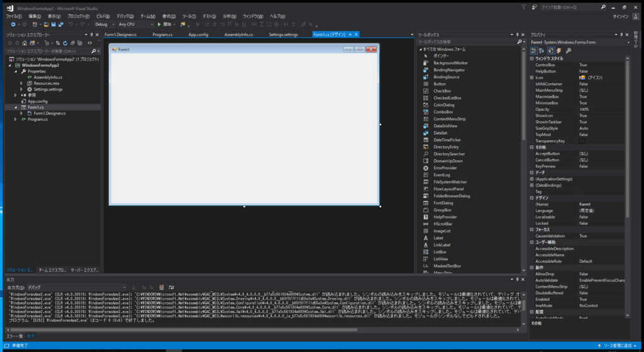The image size is (644, 352).
Task: Expand the Icon property in Properties
Action: [532, 77]
